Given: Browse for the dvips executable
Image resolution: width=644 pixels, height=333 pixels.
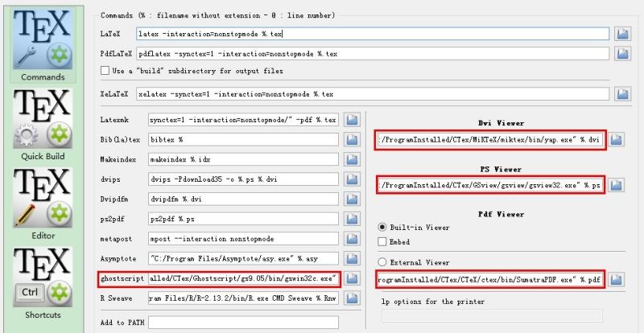Looking at the screenshot, I should [x=352, y=179].
